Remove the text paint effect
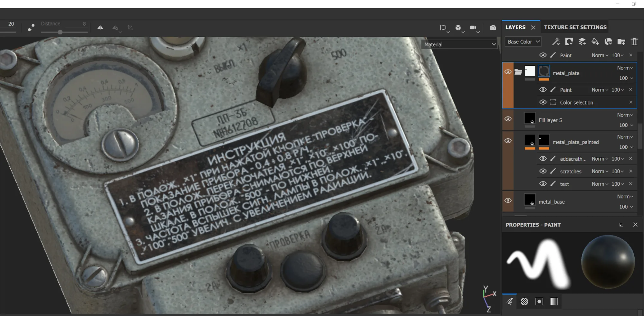 630,183
